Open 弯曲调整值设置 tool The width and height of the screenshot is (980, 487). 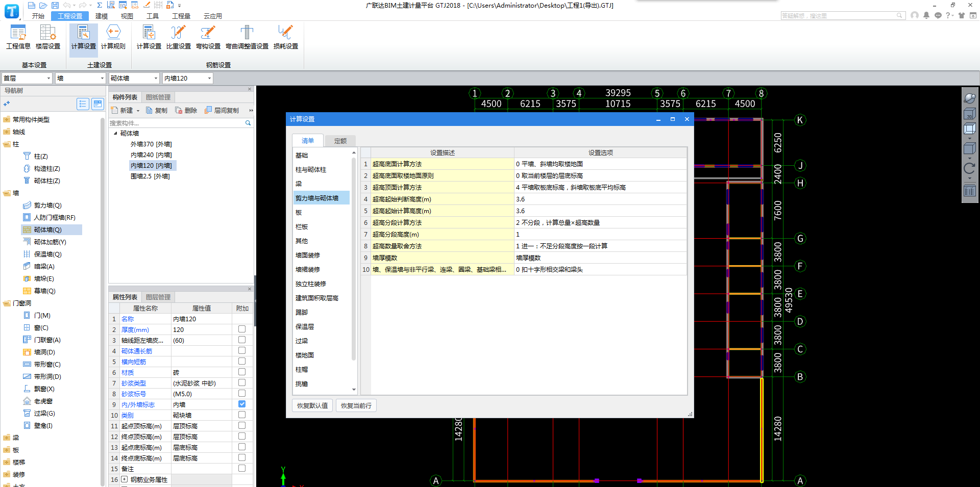click(247, 37)
